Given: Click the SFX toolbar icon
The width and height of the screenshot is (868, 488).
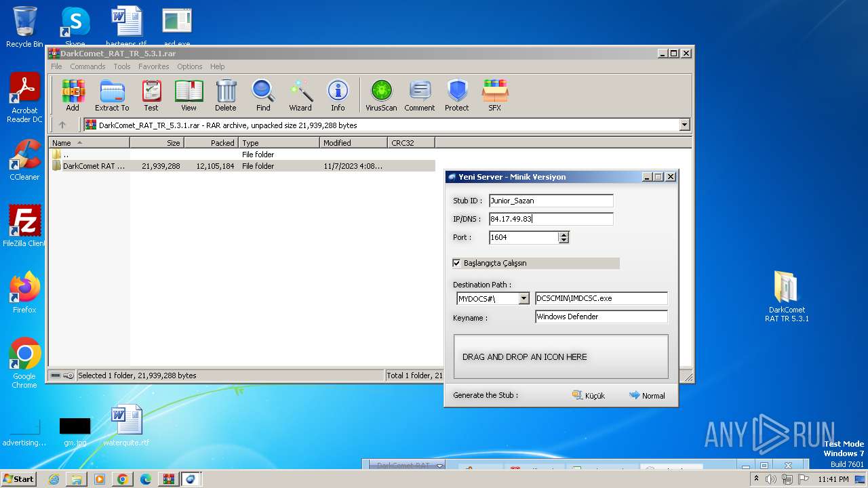Looking at the screenshot, I should click(x=495, y=96).
